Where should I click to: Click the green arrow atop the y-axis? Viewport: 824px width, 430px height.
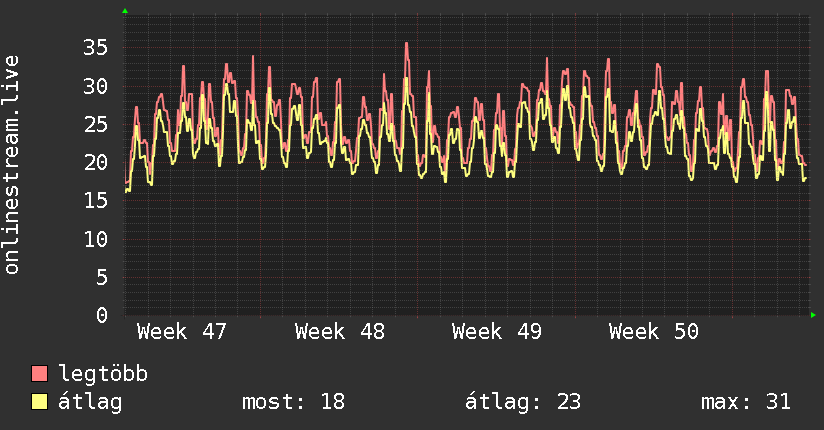[125, 11]
